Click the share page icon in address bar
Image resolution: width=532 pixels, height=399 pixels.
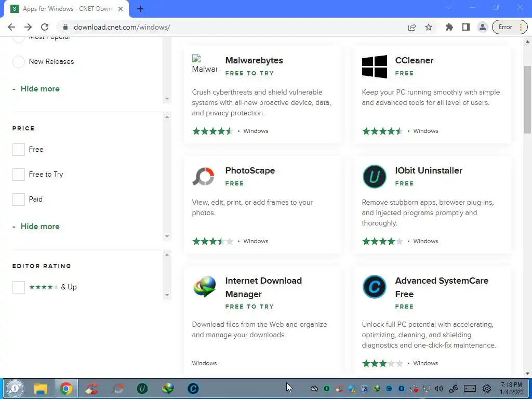pos(412,27)
